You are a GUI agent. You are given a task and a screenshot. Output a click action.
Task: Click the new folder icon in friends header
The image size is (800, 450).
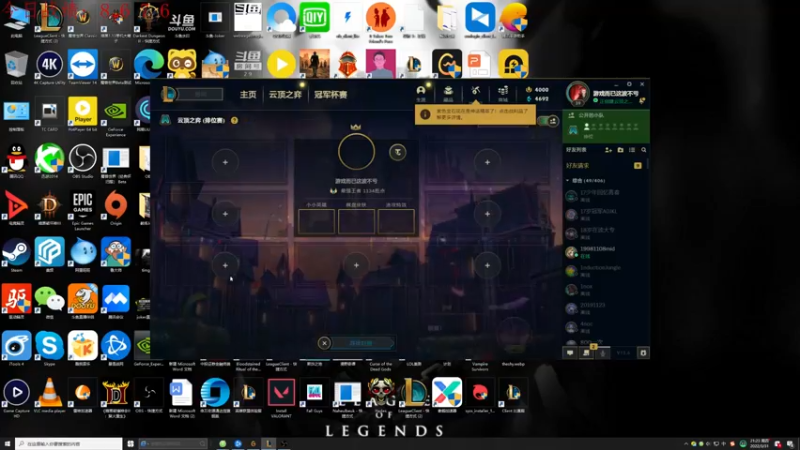click(620, 150)
